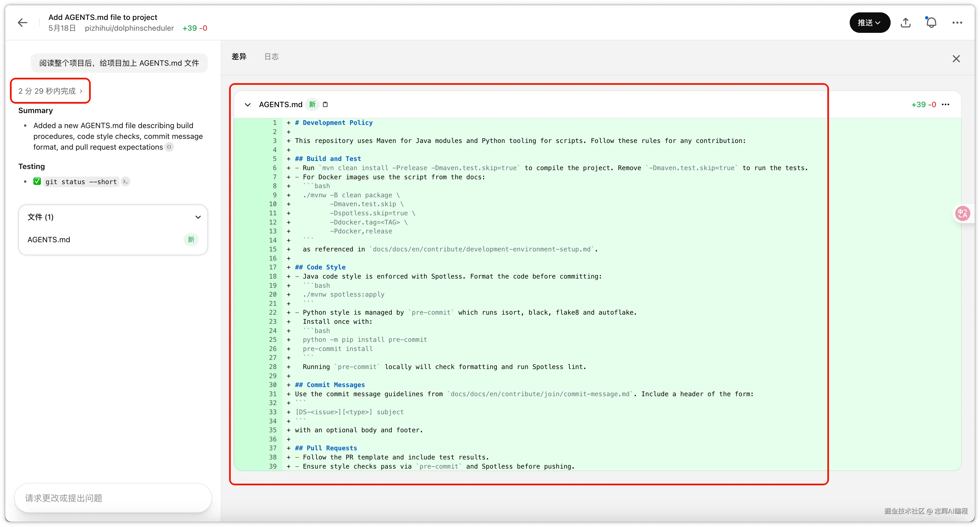Click the share upload icon
Image resolution: width=980 pixels, height=527 pixels.
point(905,23)
